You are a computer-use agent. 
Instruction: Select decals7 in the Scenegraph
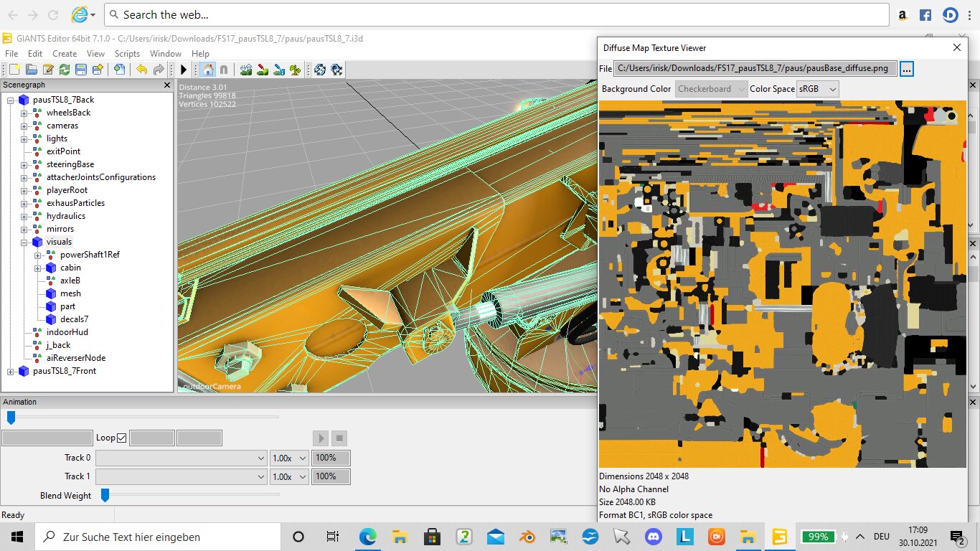(x=74, y=319)
